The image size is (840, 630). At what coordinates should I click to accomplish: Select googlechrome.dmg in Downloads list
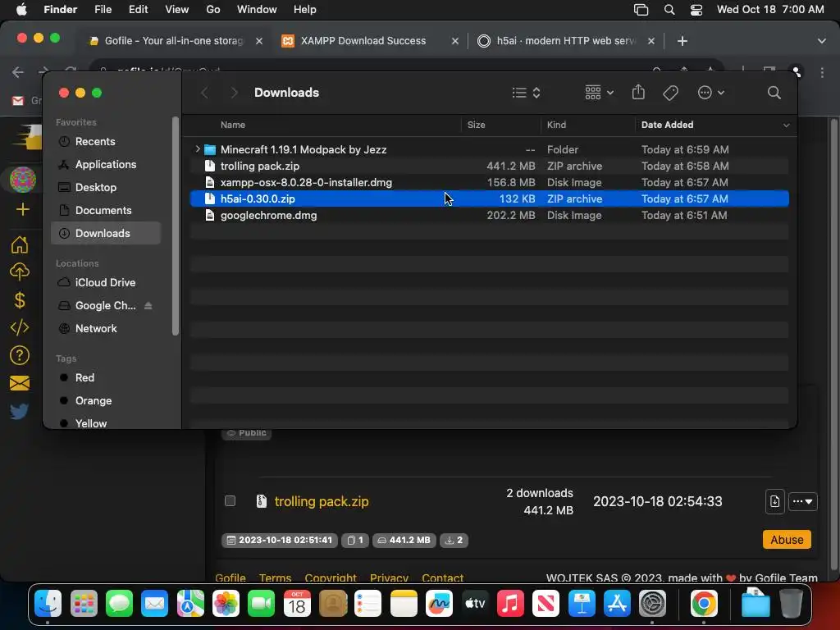click(x=489, y=216)
